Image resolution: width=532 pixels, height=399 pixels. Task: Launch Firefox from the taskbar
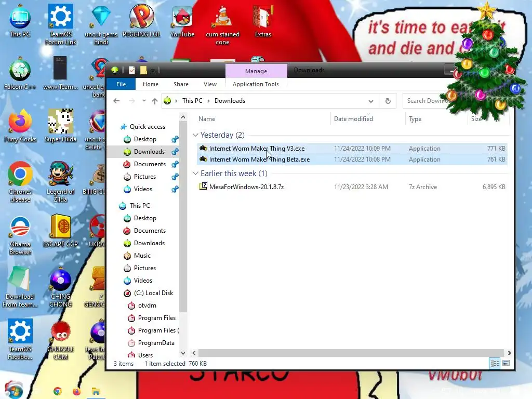77,391
